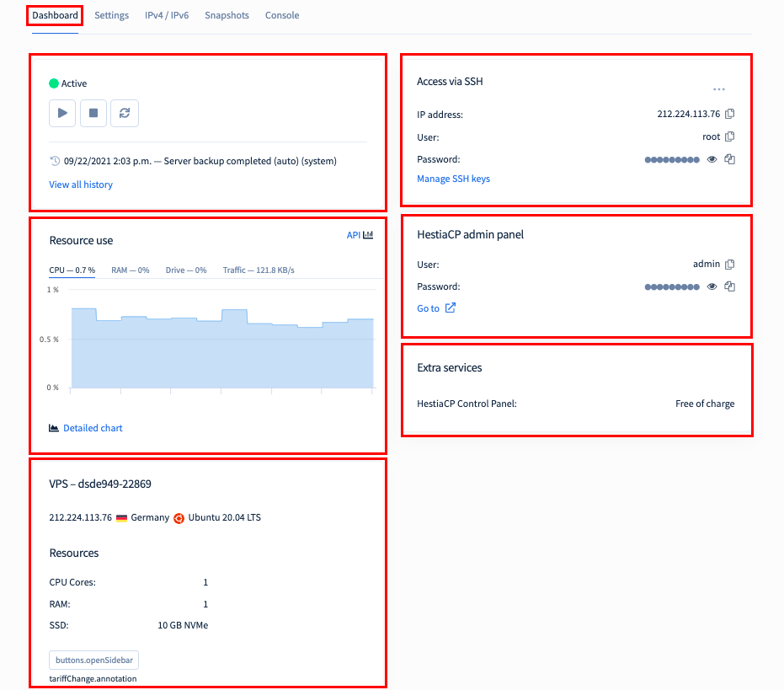This screenshot has height=690, width=784.
Task: Open the Console tab
Action: (x=282, y=15)
